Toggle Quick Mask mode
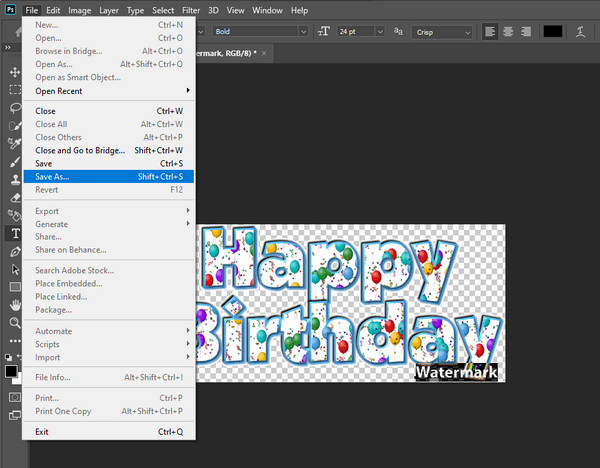 pyautogui.click(x=15, y=397)
